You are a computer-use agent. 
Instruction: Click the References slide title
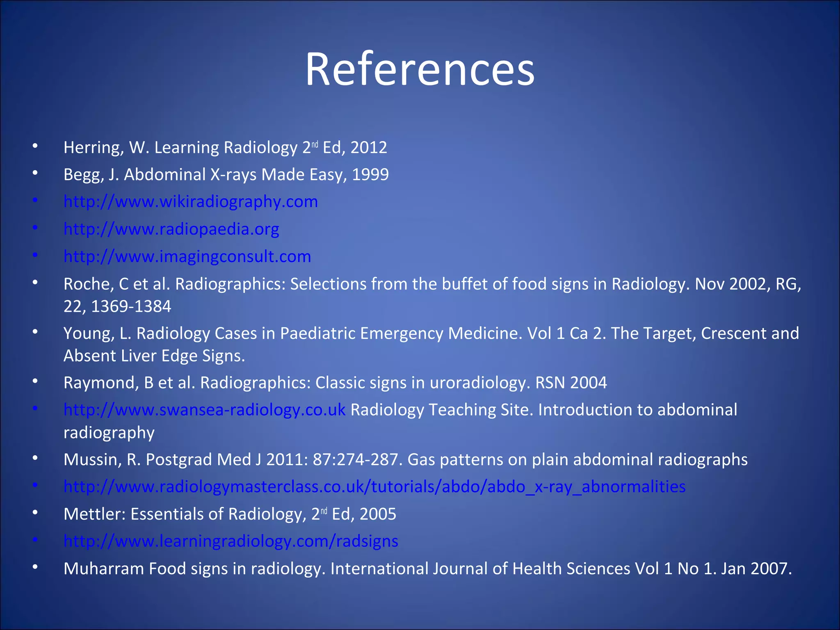tap(420, 69)
